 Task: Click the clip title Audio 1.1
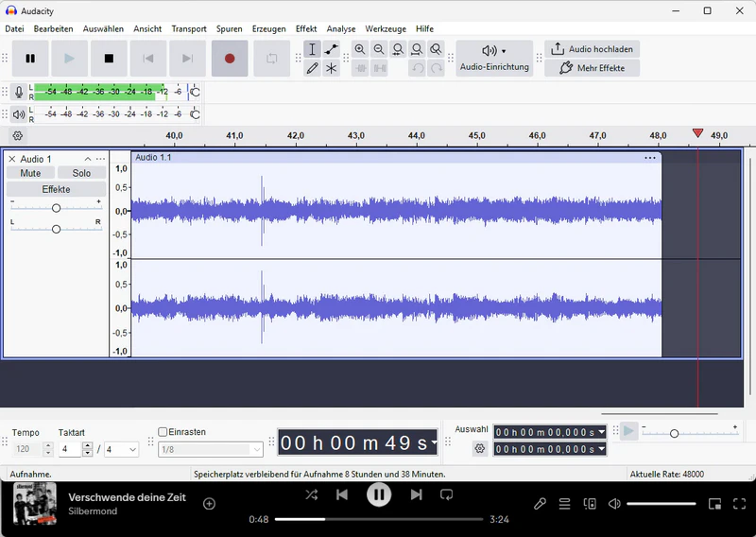coord(153,157)
